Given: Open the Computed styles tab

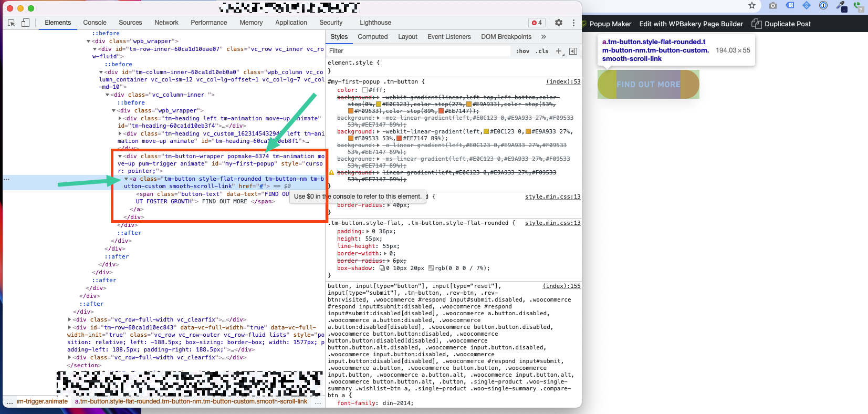Looking at the screenshot, I should click(372, 37).
